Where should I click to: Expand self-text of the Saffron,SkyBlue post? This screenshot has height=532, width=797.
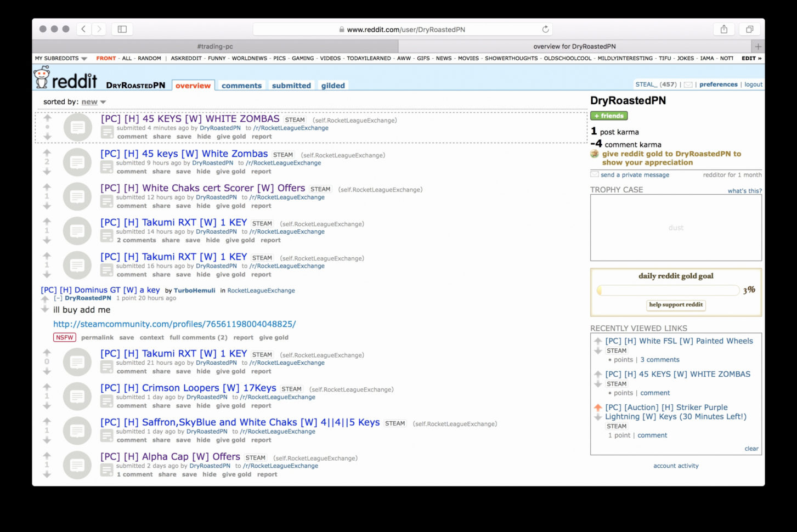tap(106, 435)
